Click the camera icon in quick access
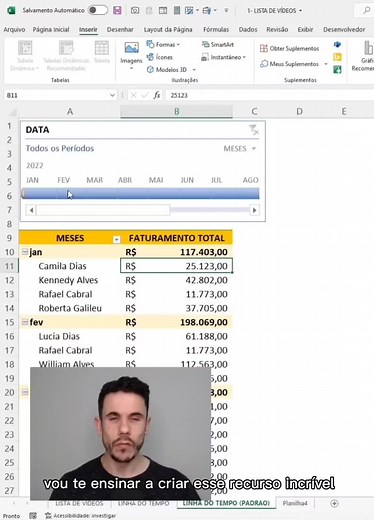This screenshot has height=520, width=374. (x=135, y=10)
